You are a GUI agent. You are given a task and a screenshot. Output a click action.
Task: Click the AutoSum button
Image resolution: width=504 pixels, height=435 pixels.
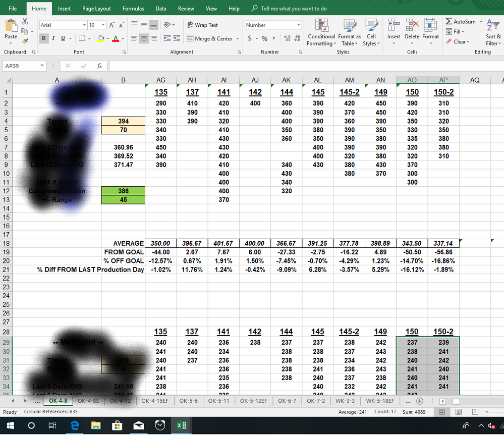pos(461,22)
